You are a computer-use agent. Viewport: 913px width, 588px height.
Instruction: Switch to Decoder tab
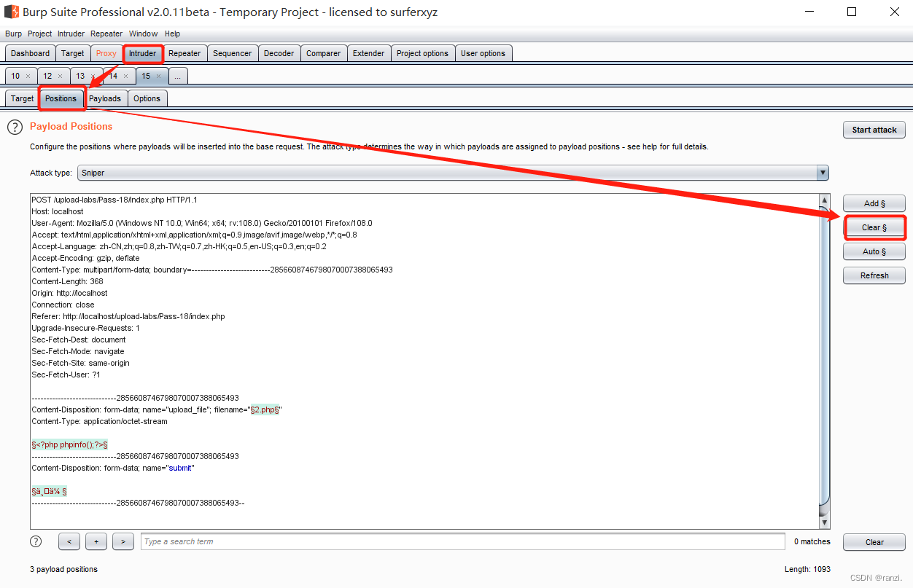pos(279,53)
